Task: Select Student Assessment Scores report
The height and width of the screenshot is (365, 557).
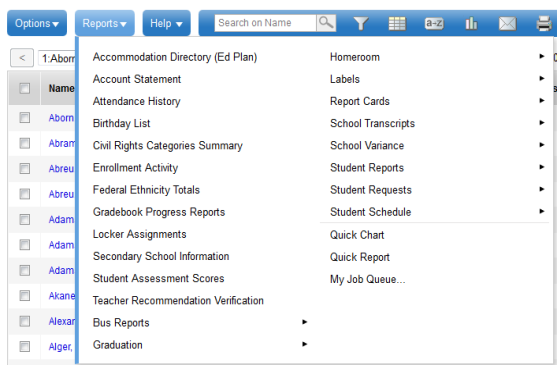Action: (158, 278)
